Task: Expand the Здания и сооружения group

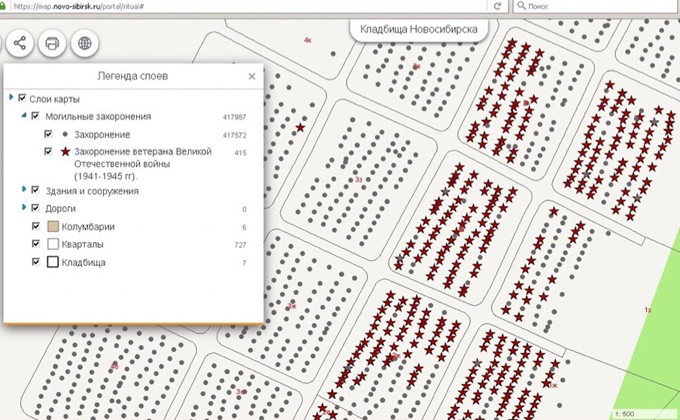Action: [x=23, y=190]
